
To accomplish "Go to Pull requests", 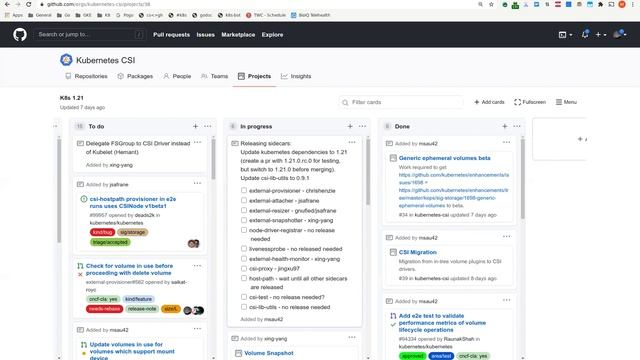I will coord(171,35).
